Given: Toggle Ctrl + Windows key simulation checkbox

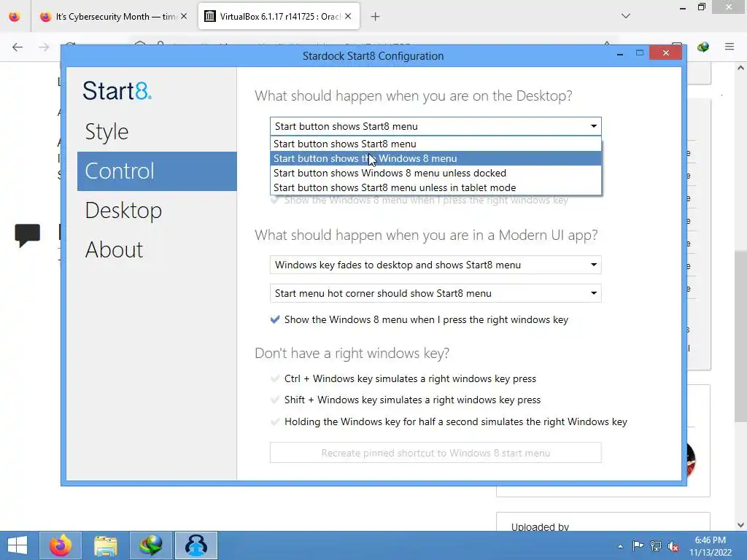Looking at the screenshot, I should tap(275, 378).
